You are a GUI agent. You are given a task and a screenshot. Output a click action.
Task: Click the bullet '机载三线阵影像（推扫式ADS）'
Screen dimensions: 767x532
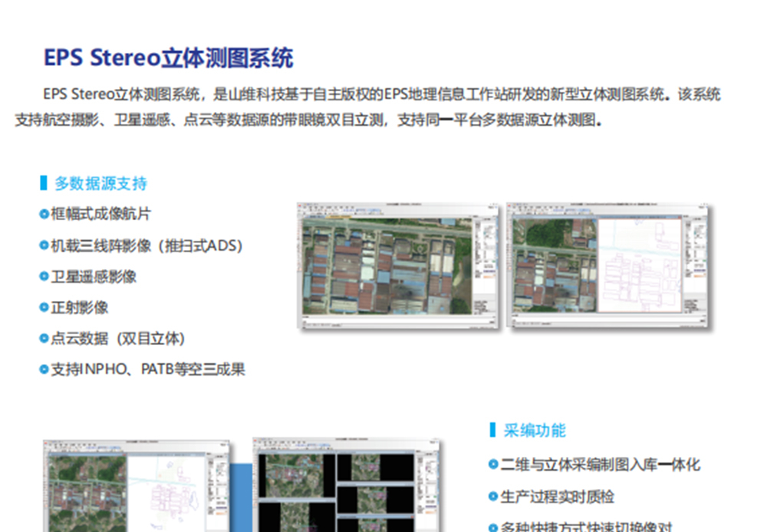[147, 245]
